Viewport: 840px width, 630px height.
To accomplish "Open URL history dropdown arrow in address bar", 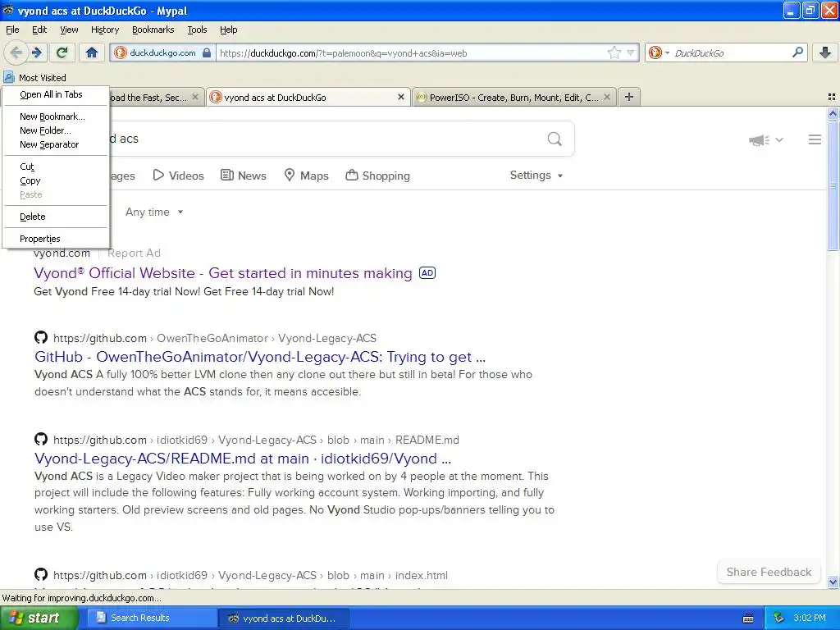I will click(630, 53).
